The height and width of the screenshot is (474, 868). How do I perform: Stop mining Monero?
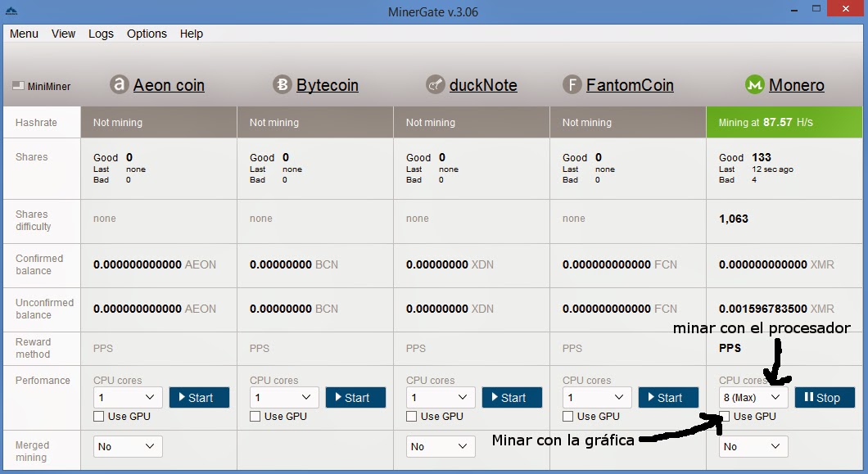click(x=825, y=398)
